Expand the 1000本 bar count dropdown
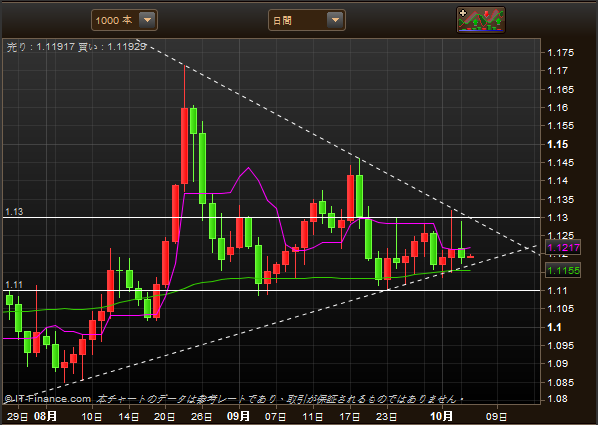Screen dimensions: 598x425 147,20
